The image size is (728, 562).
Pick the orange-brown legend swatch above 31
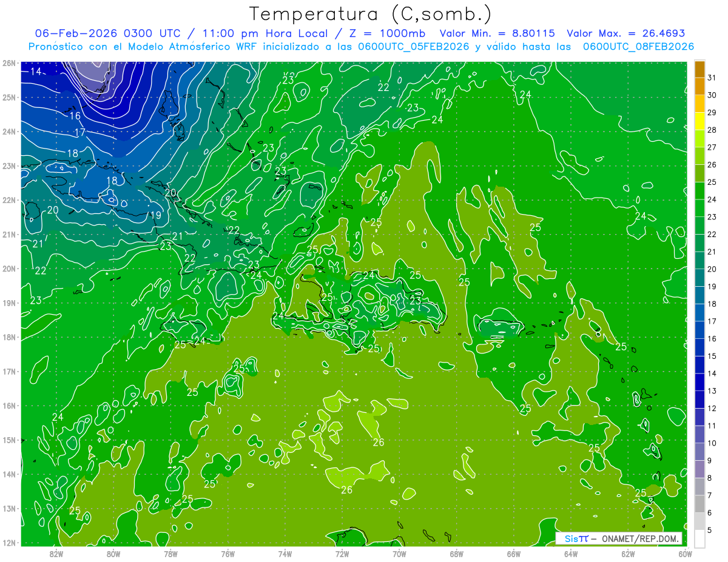pyautogui.click(x=699, y=69)
